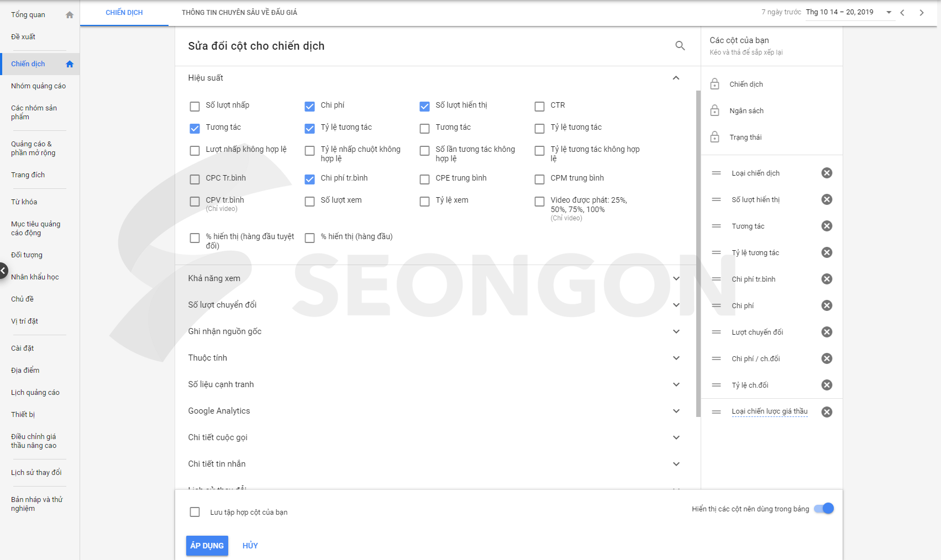Expand the Ghi nhận nguồn gốc section
This screenshot has width=941, height=560.
[676, 331]
